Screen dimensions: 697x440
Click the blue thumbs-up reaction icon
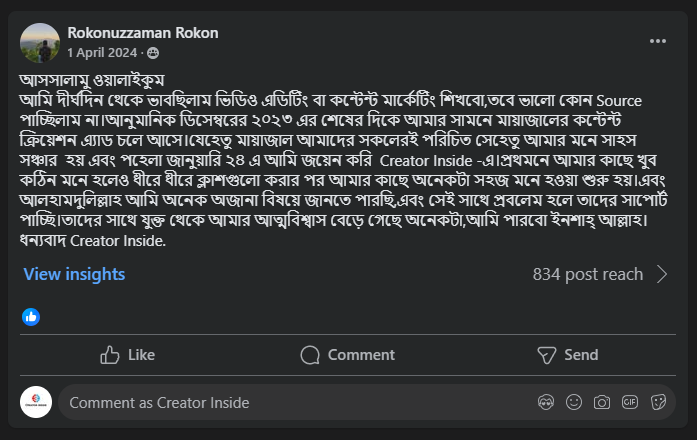pos(31,316)
